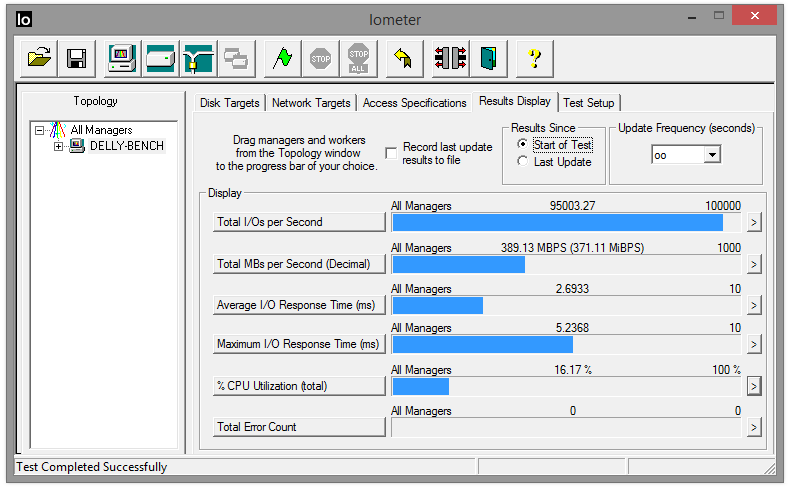Start tests with green flag icon

pyautogui.click(x=282, y=58)
